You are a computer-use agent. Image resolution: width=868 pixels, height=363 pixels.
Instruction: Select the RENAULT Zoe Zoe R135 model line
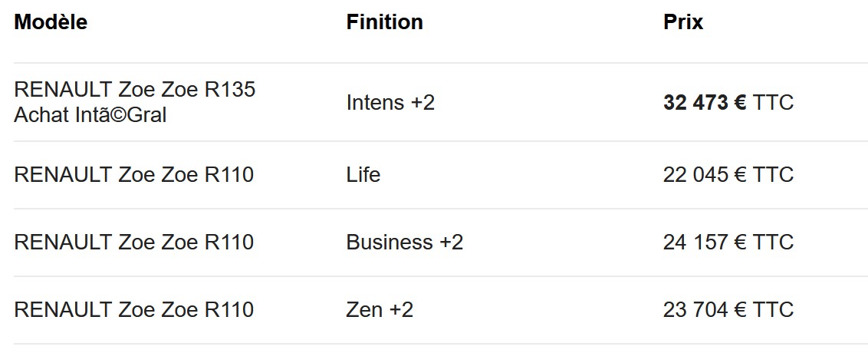click(134, 90)
